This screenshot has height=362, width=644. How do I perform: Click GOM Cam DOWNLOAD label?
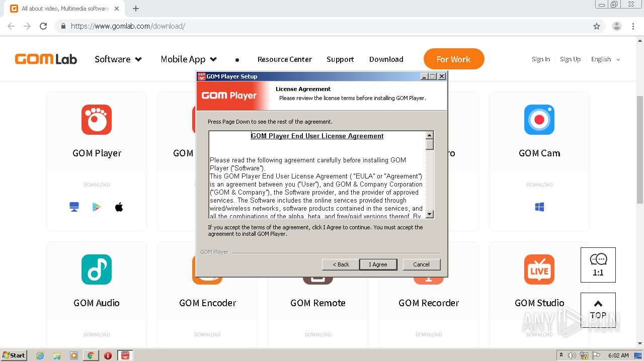539,185
